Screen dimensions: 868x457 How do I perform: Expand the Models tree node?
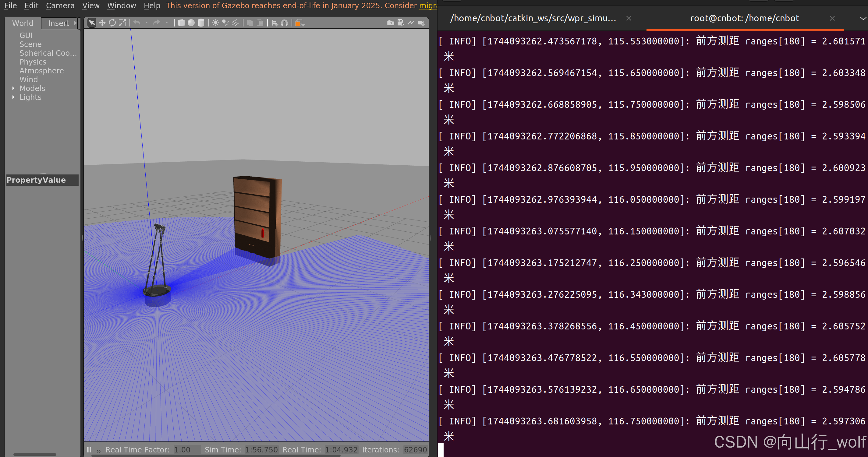coord(13,88)
